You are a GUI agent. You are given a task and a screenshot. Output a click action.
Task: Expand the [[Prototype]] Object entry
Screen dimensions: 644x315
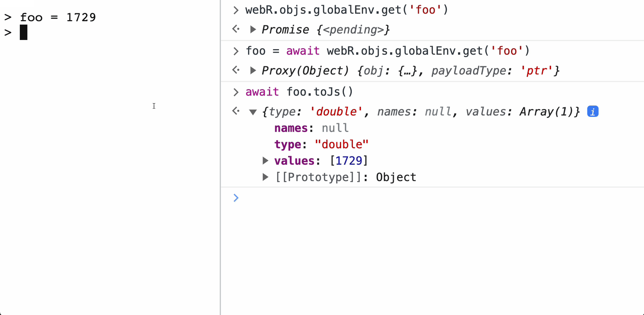pyautogui.click(x=265, y=177)
